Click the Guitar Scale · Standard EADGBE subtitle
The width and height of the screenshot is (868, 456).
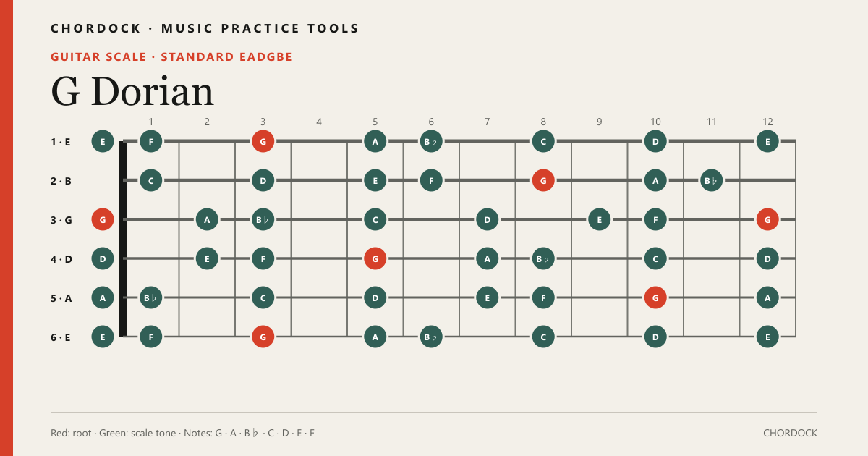point(171,56)
